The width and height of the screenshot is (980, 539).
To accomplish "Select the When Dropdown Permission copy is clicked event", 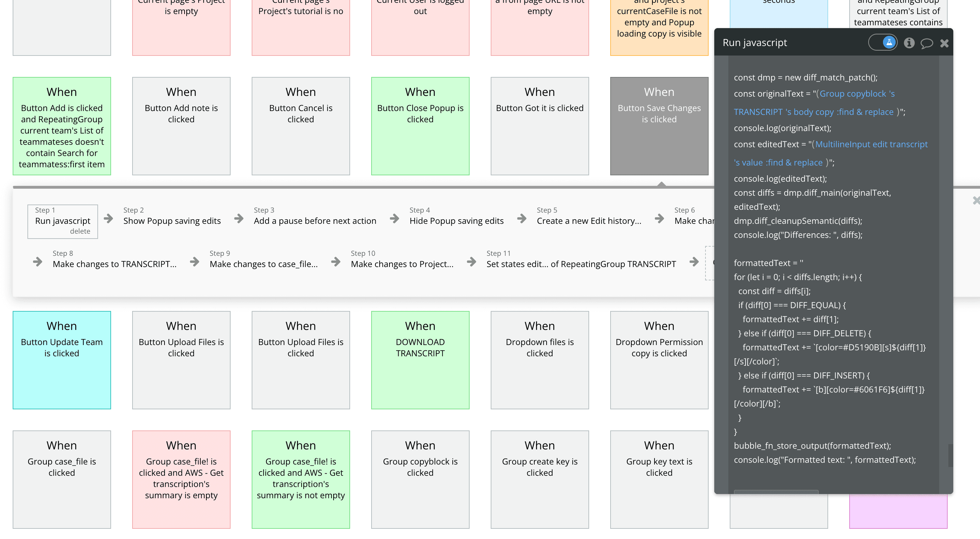I will pos(659,359).
